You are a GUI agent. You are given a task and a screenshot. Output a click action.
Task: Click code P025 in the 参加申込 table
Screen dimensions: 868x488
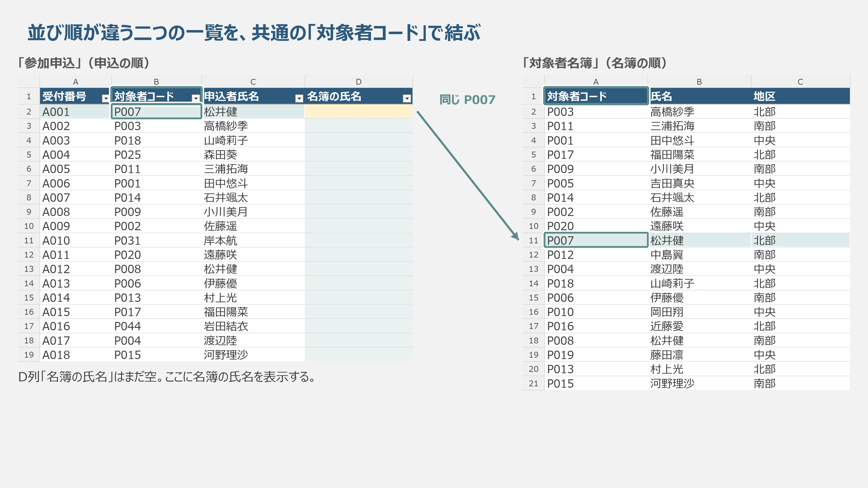[156, 155]
